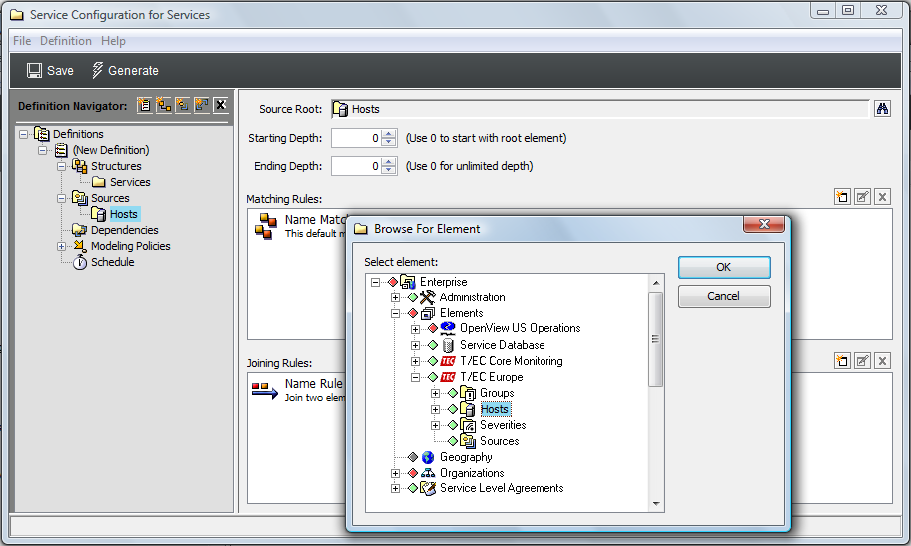Click the delete X icon in Definition Navigator
Screen dimensions: 911x546
click(221, 105)
